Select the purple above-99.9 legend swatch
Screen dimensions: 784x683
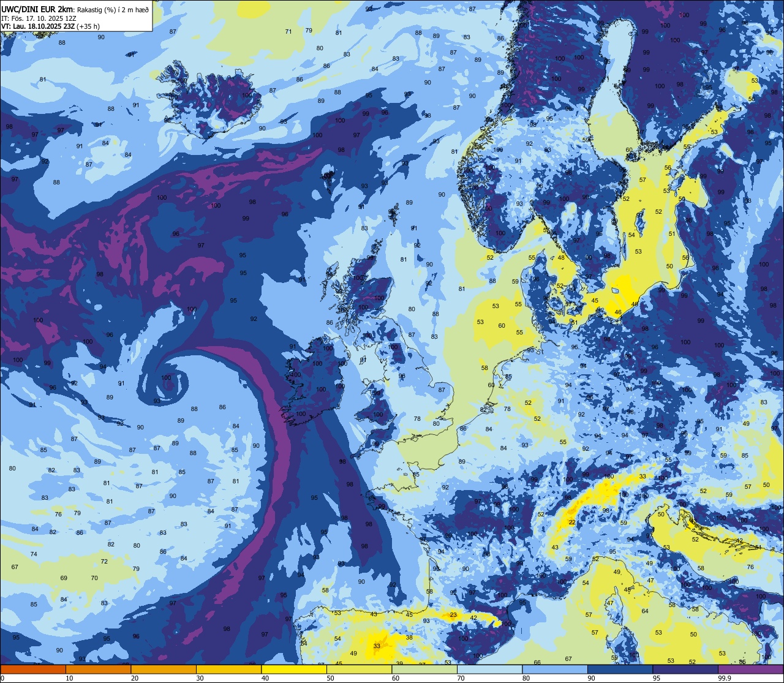point(750,670)
